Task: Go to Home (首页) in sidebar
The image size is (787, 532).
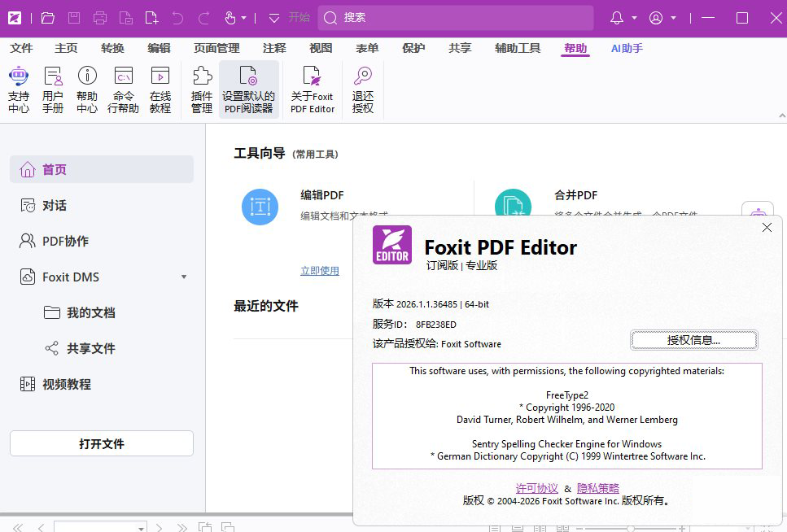Action: coord(102,169)
